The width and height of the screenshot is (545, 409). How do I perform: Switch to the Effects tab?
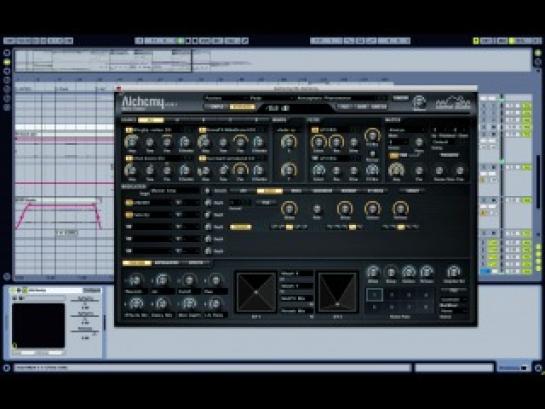(x=196, y=263)
